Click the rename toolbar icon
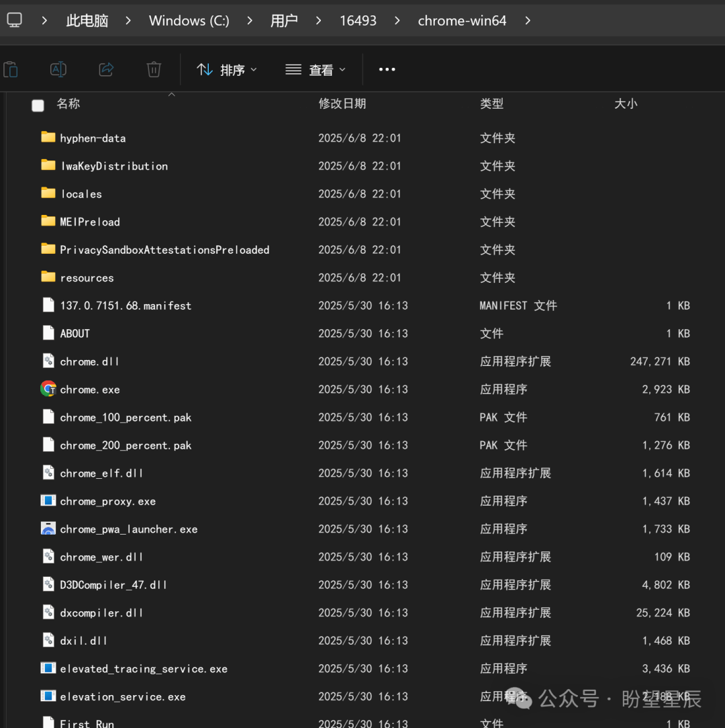The image size is (725, 728). pyautogui.click(x=58, y=70)
